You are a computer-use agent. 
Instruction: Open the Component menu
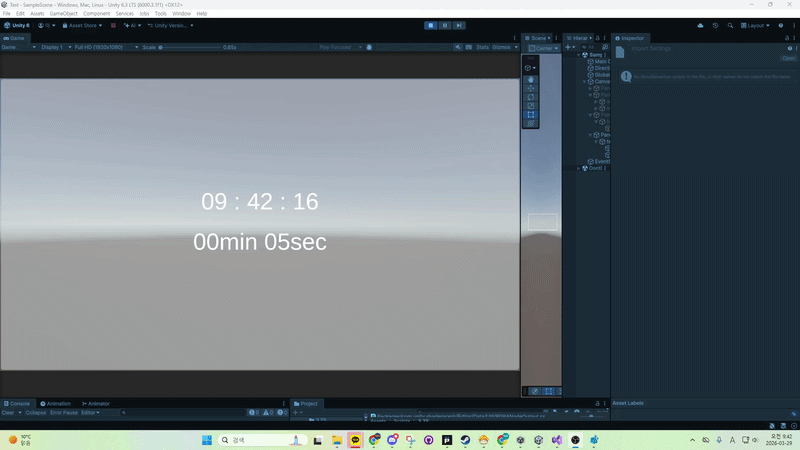click(x=96, y=14)
